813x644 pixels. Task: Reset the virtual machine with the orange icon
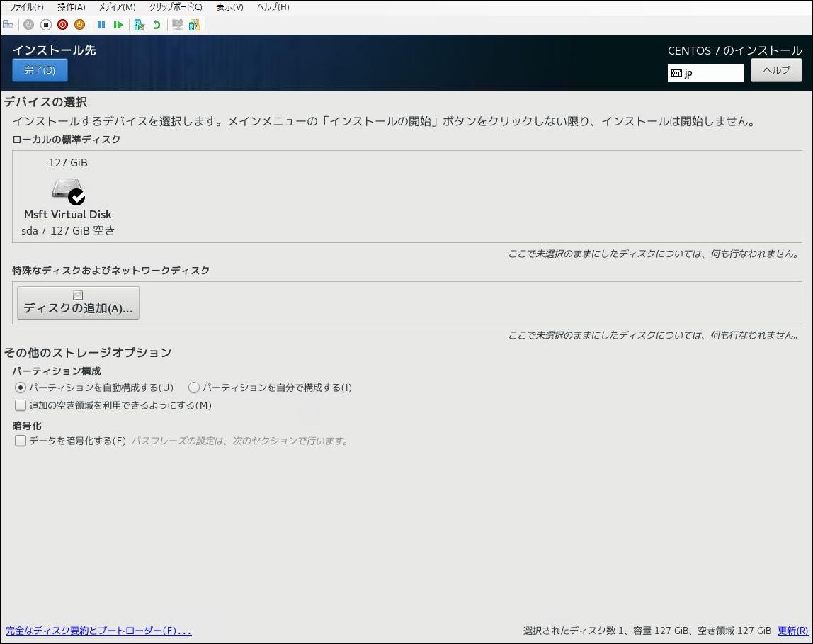pyautogui.click(x=79, y=24)
